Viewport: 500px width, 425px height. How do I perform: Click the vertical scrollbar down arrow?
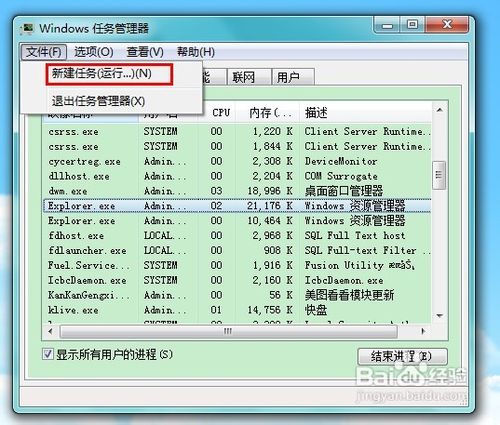439,315
